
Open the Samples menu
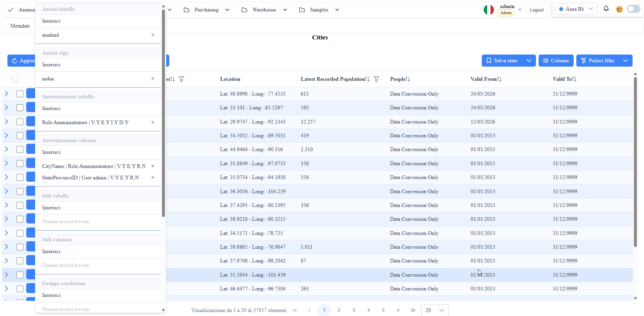[x=319, y=10]
